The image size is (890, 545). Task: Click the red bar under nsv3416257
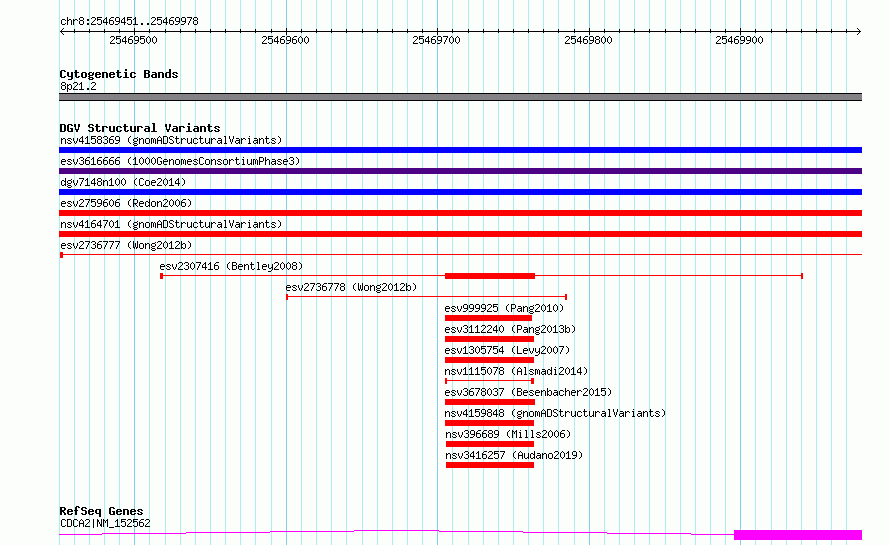[490, 465]
